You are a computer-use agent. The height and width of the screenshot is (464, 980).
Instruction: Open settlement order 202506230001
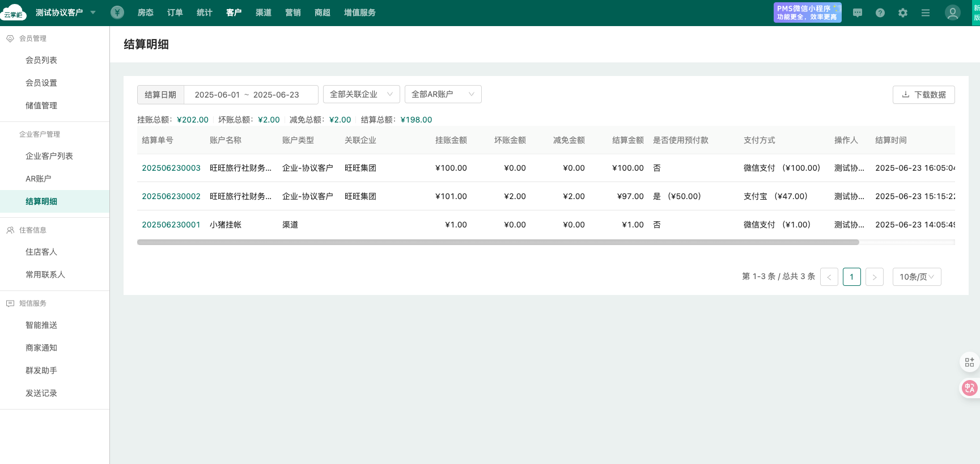(171, 225)
